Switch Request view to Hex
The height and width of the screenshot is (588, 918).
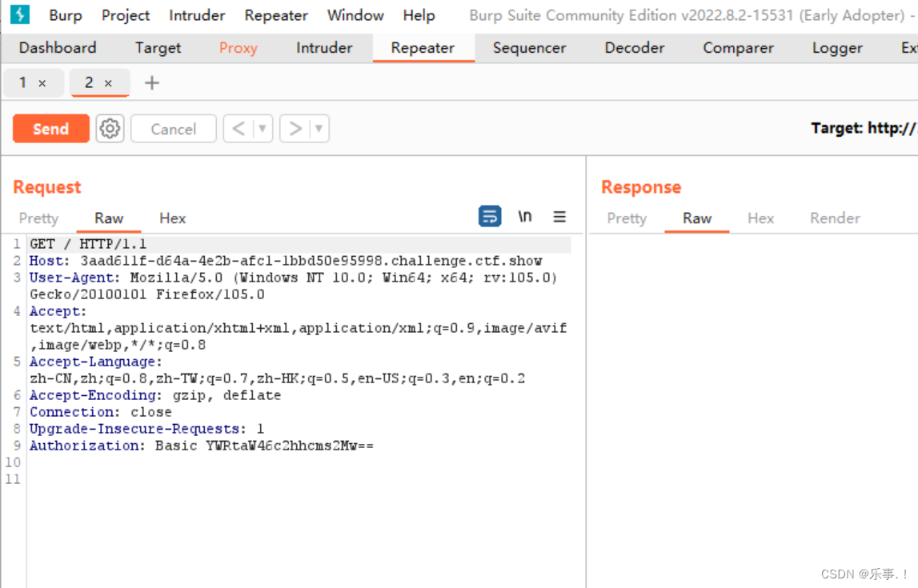[172, 218]
